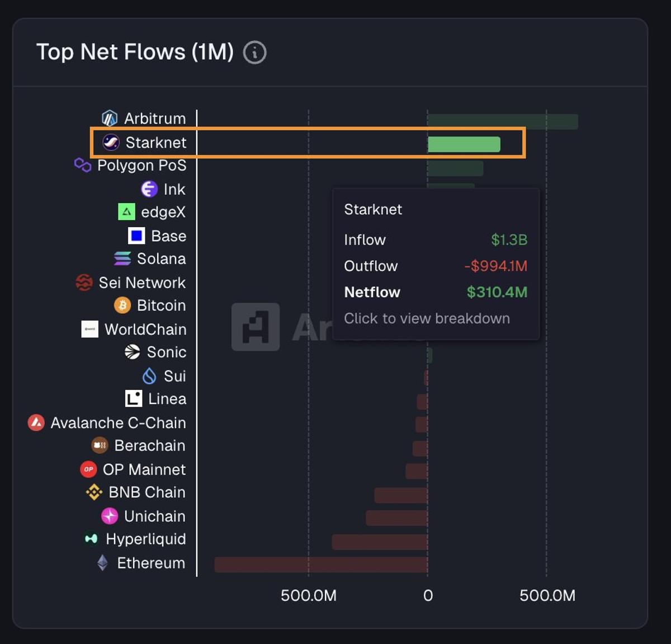The image size is (671, 644).
Task: Click the Hyperliquid logo icon
Action: (91, 539)
